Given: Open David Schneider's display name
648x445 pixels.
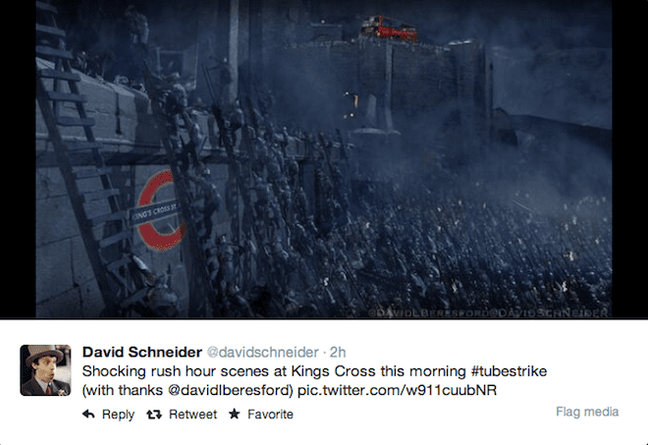Looking at the screenshot, I should (142, 352).
